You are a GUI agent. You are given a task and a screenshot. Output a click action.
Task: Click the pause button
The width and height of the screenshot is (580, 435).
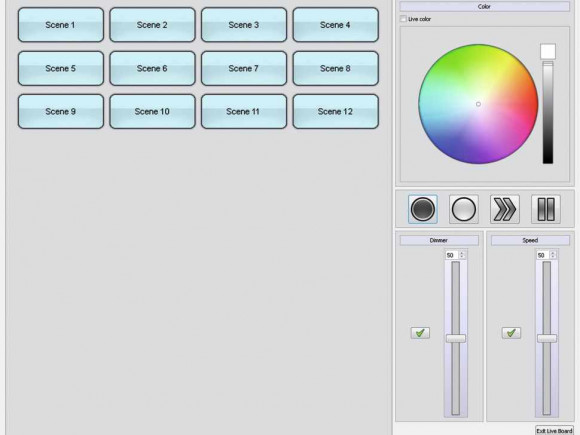tap(546, 209)
